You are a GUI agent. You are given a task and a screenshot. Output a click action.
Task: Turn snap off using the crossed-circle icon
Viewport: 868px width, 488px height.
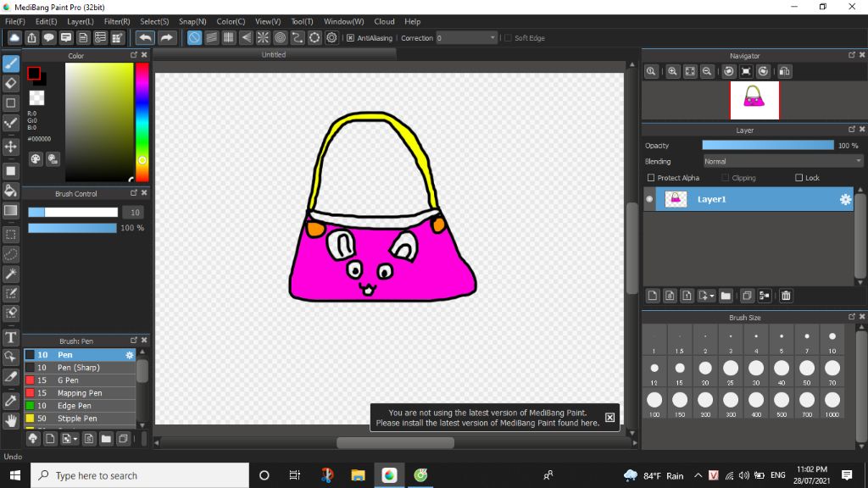[x=194, y=37]
